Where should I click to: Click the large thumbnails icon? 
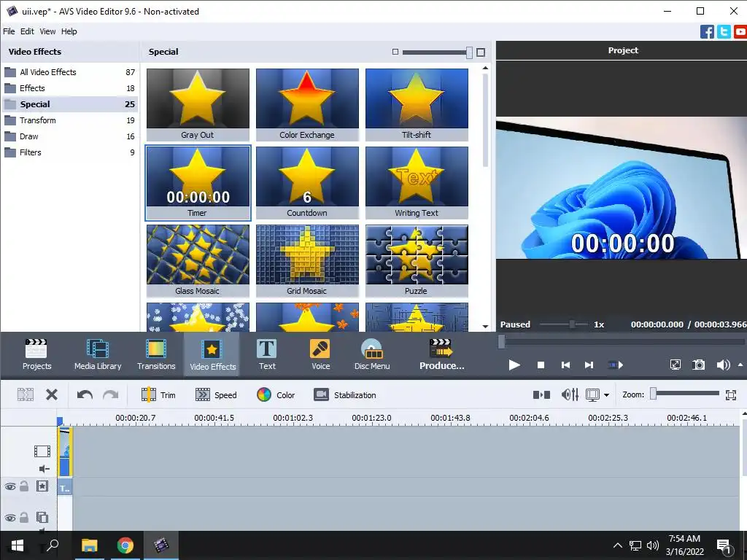481,52
